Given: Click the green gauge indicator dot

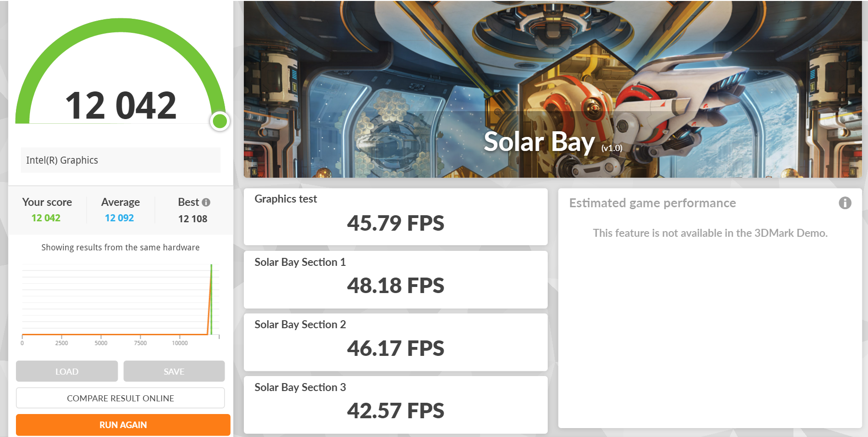Looking at the screenshot, I should coord(220,121).
